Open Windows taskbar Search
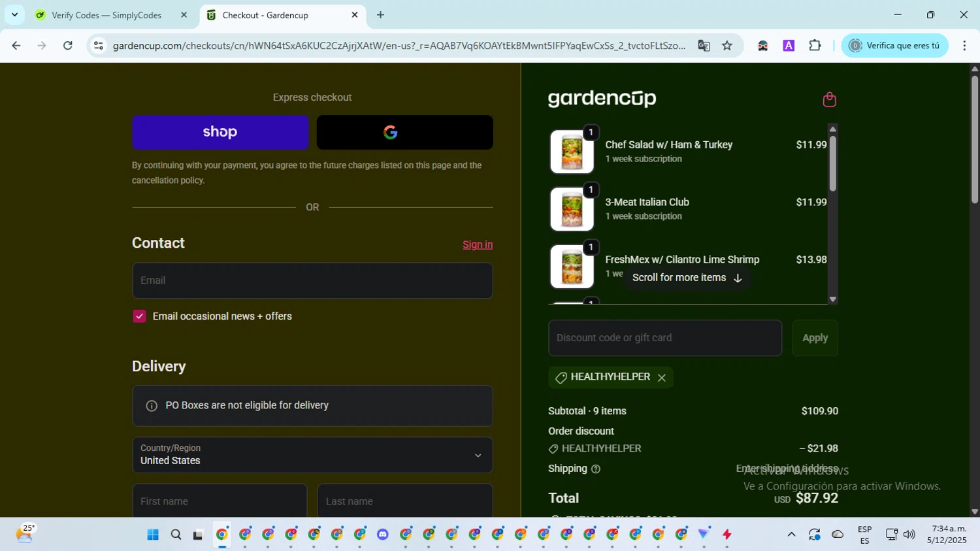The image size is (980, 551). point(176,535)
